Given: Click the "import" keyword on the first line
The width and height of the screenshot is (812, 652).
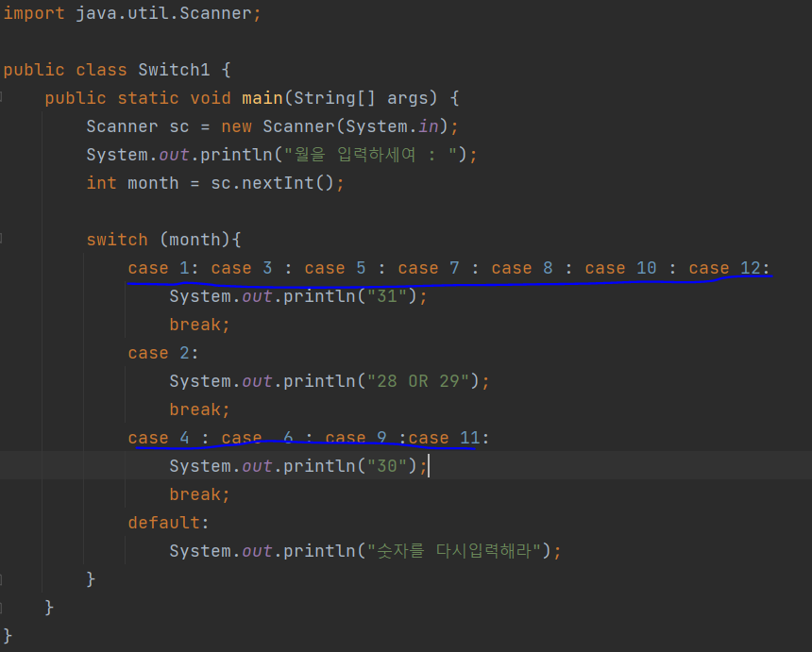Looking at the screenshot, I should coord(34,13).
